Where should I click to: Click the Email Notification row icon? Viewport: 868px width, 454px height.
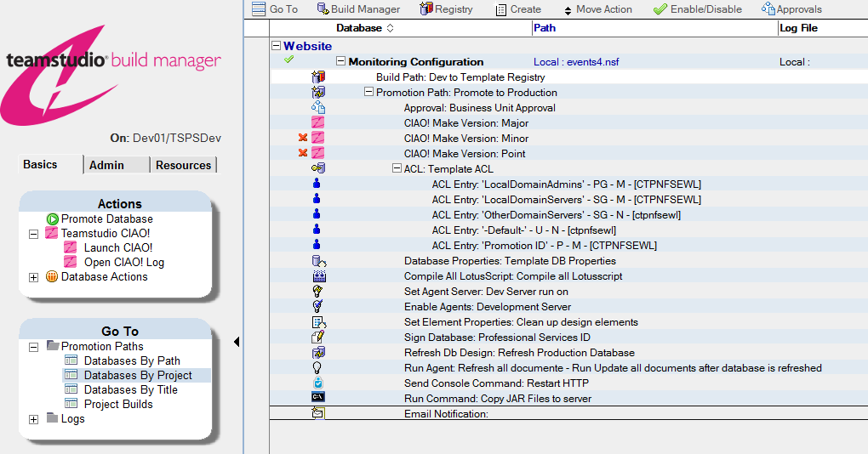pyautogui.click(x=317, y=413)
